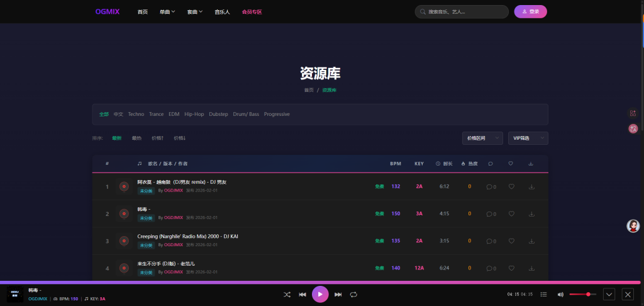This screenshot has height=306, width=644.
Task: Play track 4 来生不分手 vinyl icon
Action: 124,268
